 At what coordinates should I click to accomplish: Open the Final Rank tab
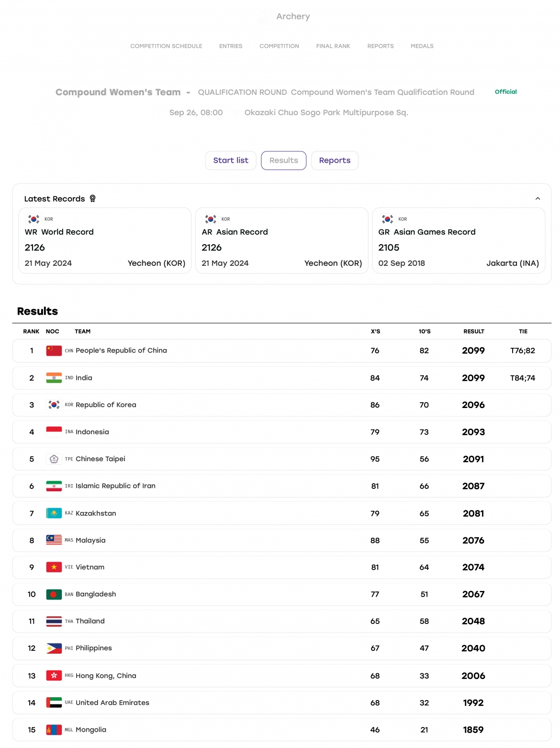click(x=333, y=46)
